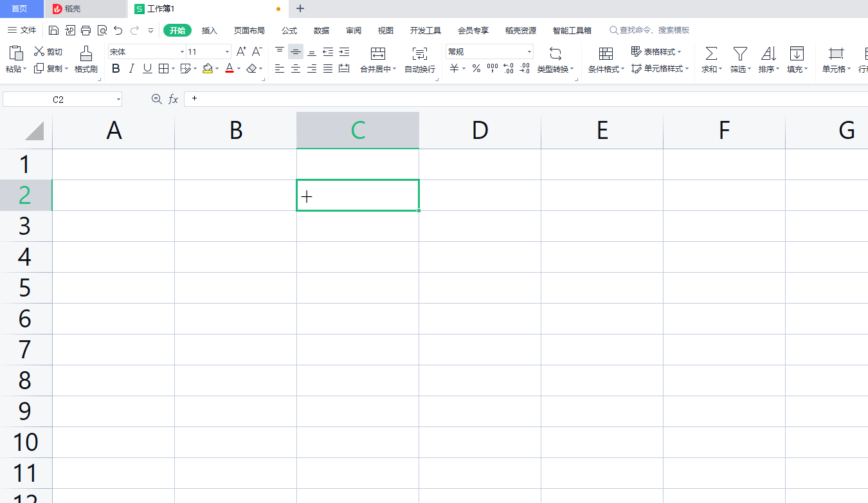This screenshot has height=503, width=868.
Task: Click the search commands input box
Action: [x=654, y=30]
